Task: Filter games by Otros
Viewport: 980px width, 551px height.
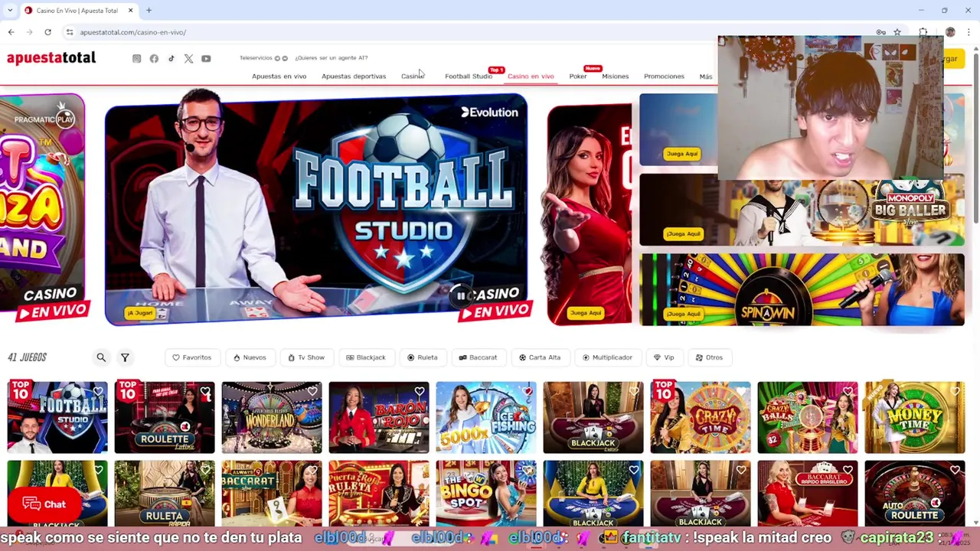Action: pyautogui.click(x=709, y=357)
